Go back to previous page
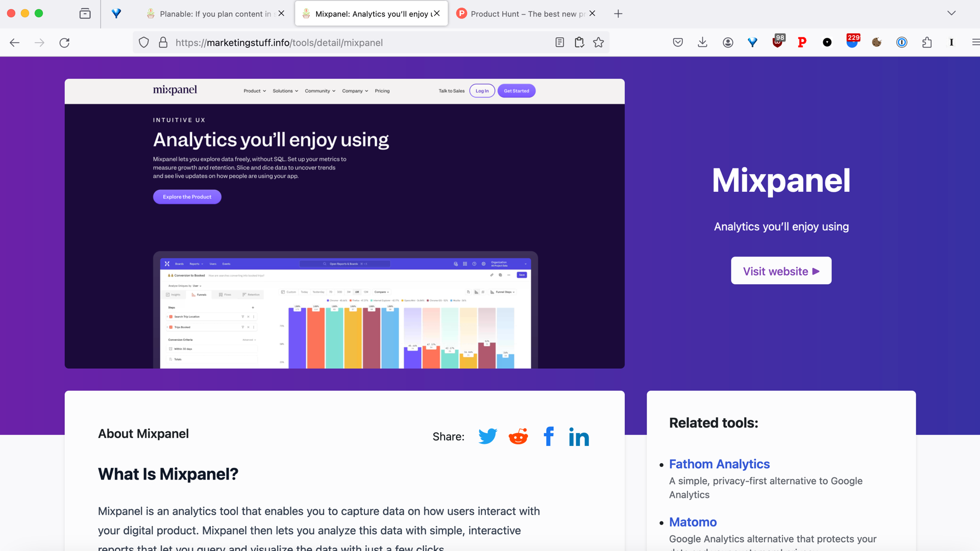980x551 pixels. coord(15,42)
